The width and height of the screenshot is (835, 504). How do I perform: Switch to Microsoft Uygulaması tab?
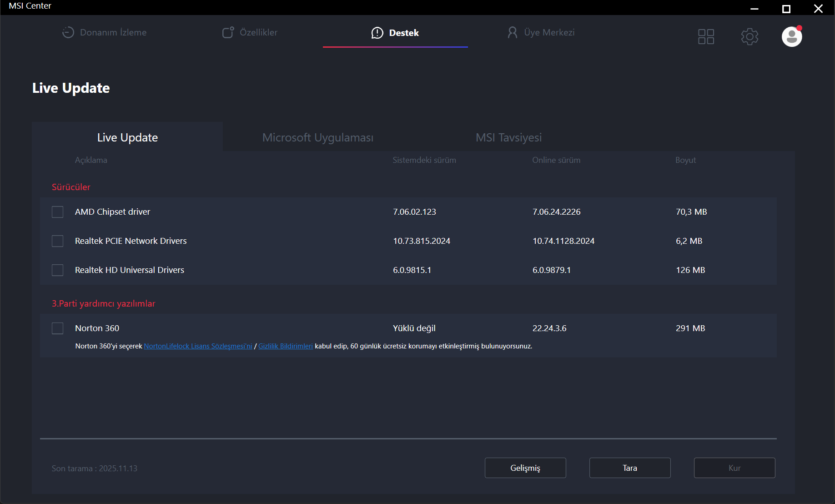click(x=318, y=137)
